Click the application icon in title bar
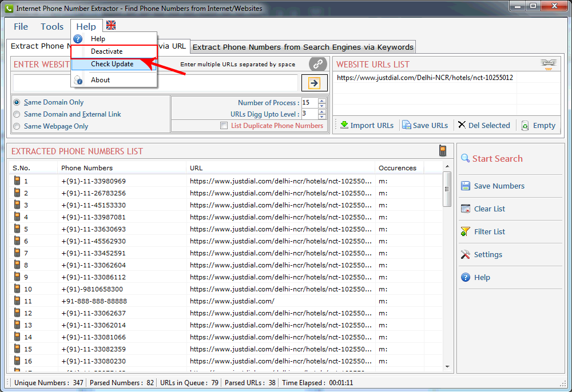The width and height of the screenshot is (572, 392). coord(9,8)
